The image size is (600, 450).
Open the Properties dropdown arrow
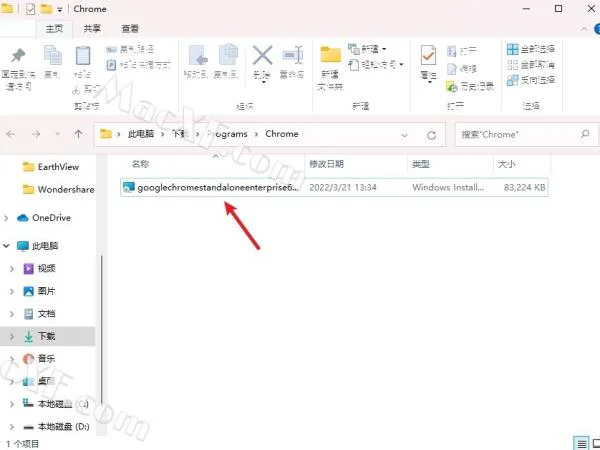click(429, 82)
